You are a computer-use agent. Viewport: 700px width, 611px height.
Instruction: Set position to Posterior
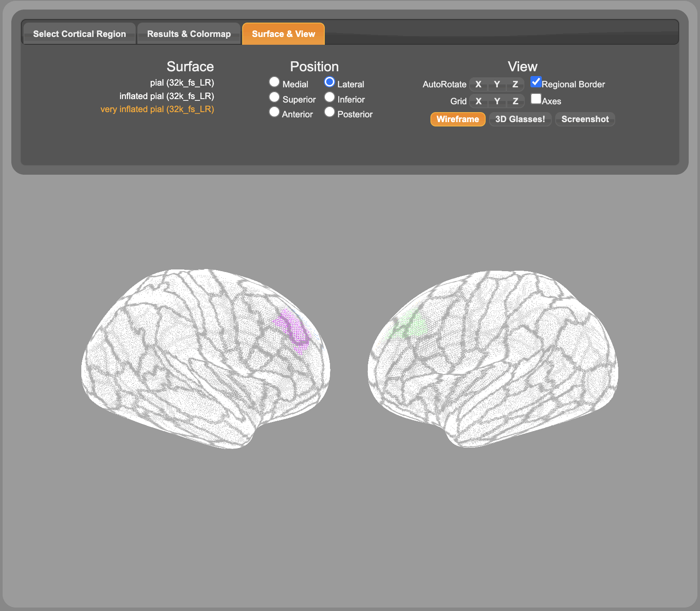[x=330, y=112]
